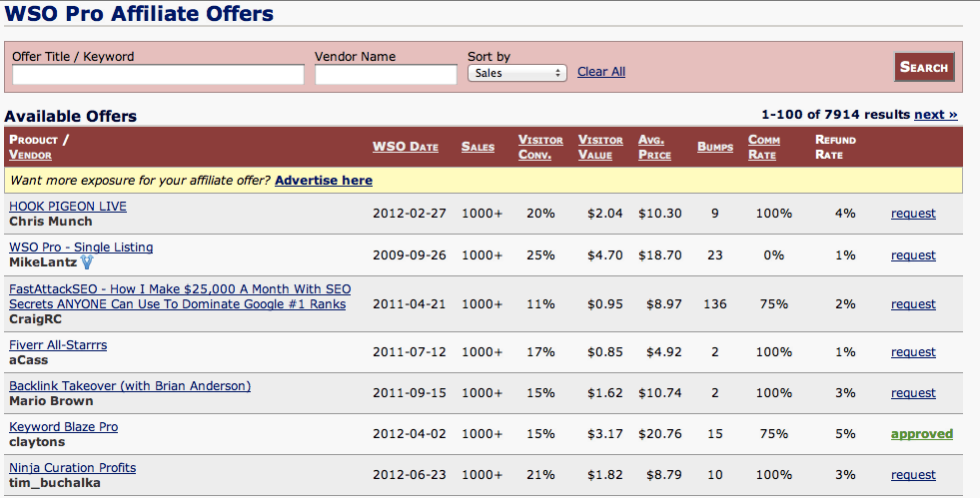Image resolution: width=980 pixels, height=498 pixels.
Task: Click request for FastAttackSEO offer
Action: (913, 304)
